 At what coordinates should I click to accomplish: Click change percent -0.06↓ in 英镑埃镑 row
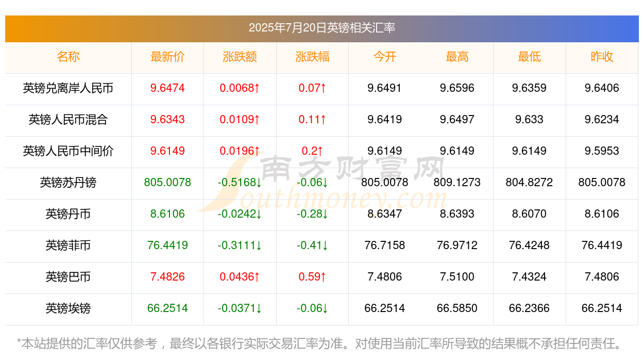pyautogui.click(x=312, y=308)
